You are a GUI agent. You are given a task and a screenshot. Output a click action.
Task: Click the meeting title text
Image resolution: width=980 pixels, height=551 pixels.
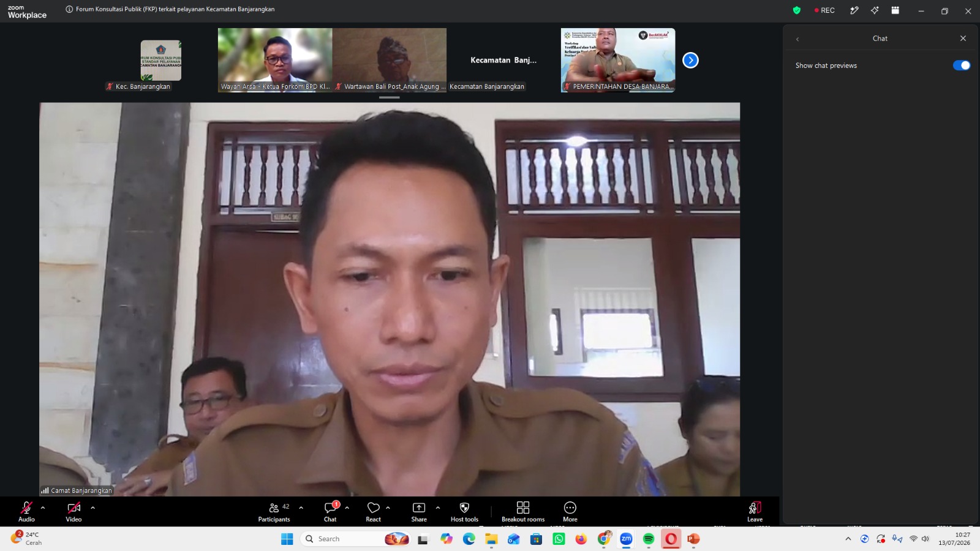tap(175, 9)
